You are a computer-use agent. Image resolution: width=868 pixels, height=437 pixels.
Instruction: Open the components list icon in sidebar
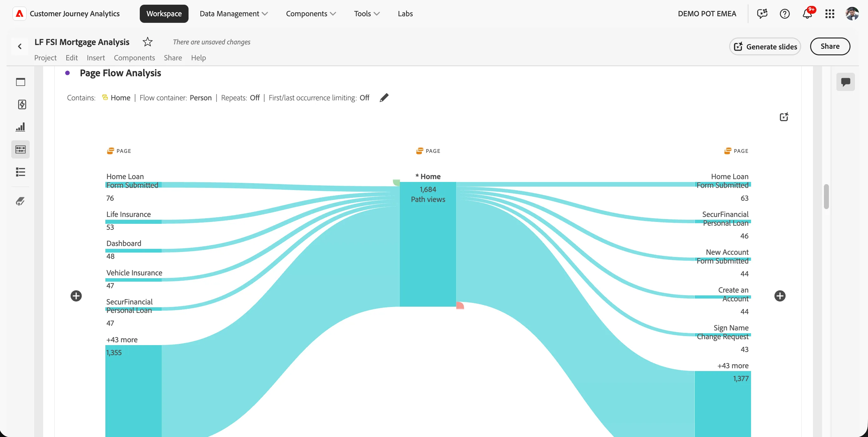coord(21,172)
